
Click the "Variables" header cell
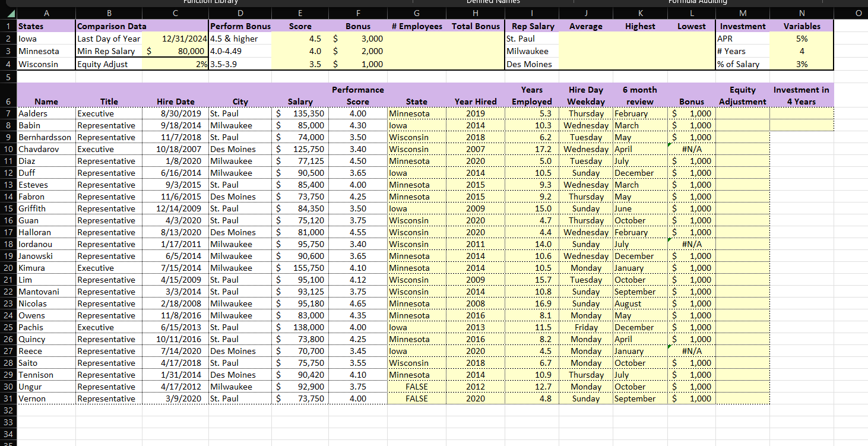click(802, 26)
